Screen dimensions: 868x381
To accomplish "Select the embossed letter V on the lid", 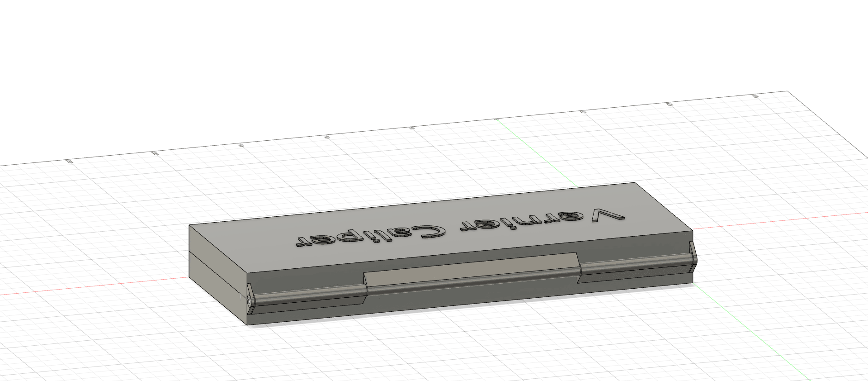I will (608, 216).
